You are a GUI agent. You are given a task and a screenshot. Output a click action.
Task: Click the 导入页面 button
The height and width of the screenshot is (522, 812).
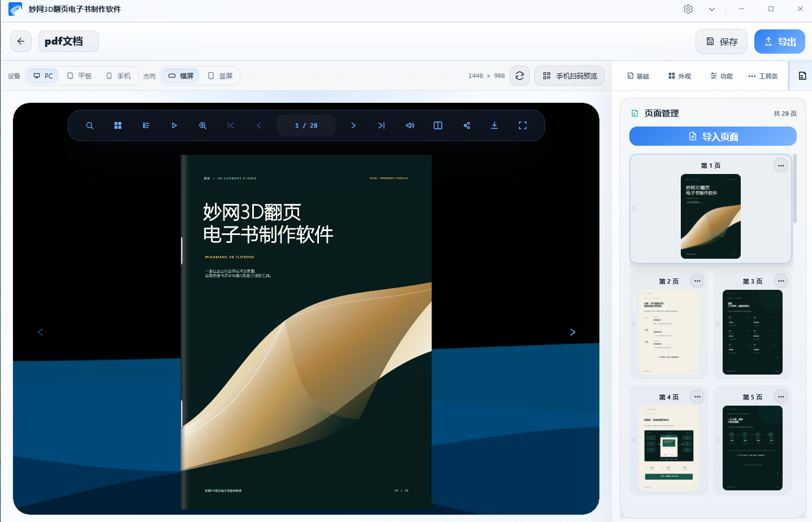[x=713, y=136]
